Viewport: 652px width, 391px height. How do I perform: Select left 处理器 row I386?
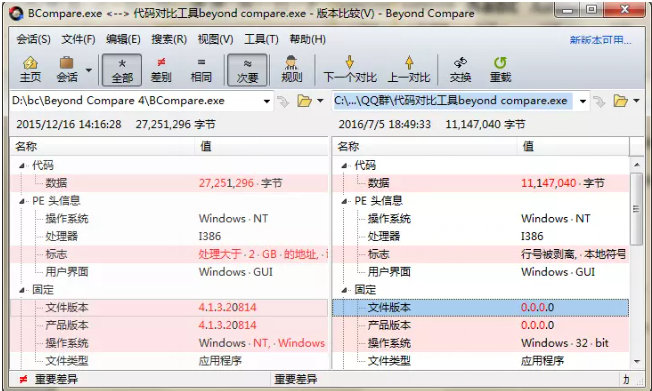coord(169,236)
